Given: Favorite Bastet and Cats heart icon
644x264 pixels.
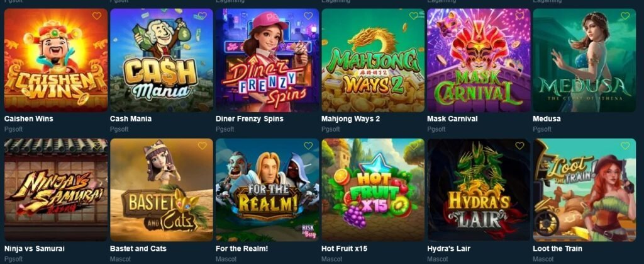Looking at the screenshot, I should pyautogui.click(x=202, y=146).
